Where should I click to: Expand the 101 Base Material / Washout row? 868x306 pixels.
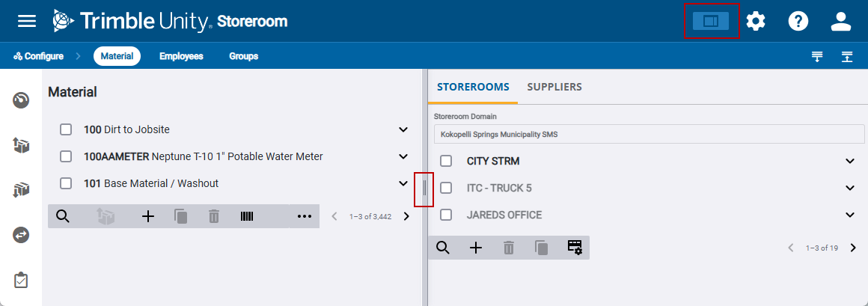click(x=403, y=183)
